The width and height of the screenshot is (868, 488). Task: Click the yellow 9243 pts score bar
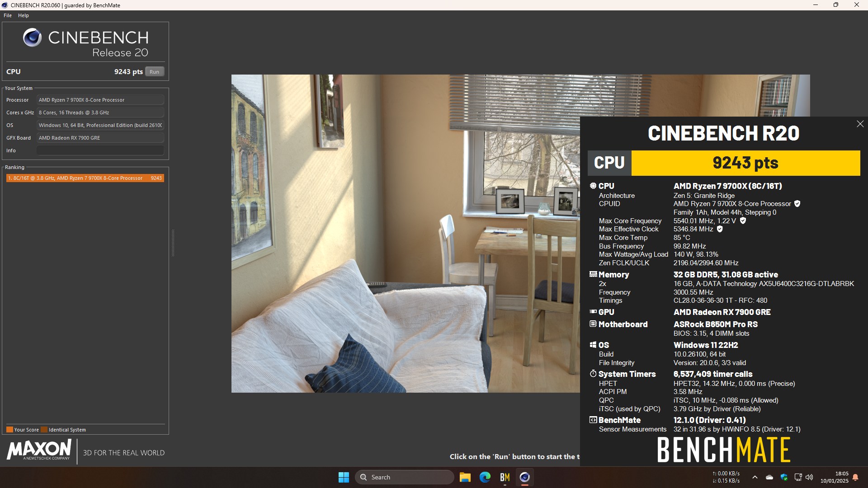745,163
